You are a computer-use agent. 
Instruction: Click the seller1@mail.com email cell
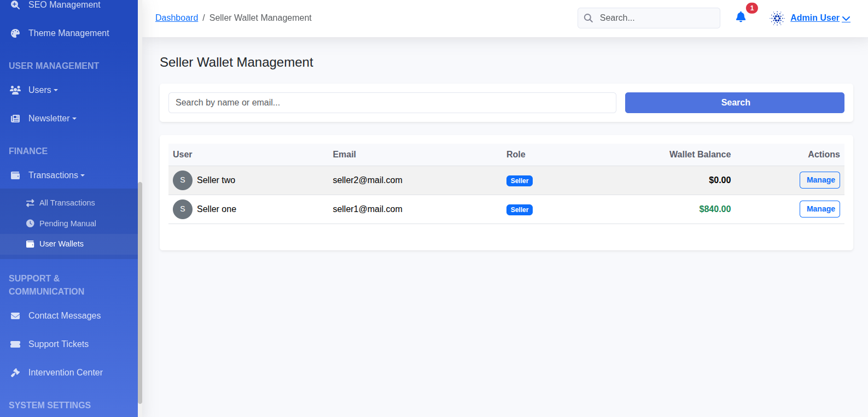[368, 209]
